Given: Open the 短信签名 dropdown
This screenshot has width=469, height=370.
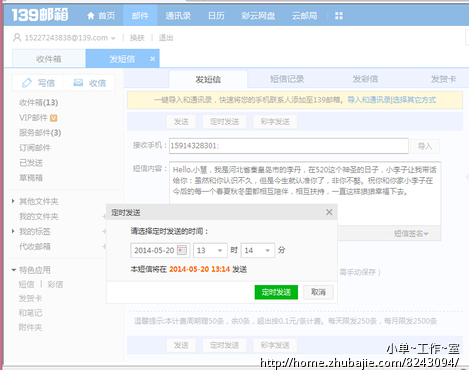Looking at the screenshot, I should point(411,233).
